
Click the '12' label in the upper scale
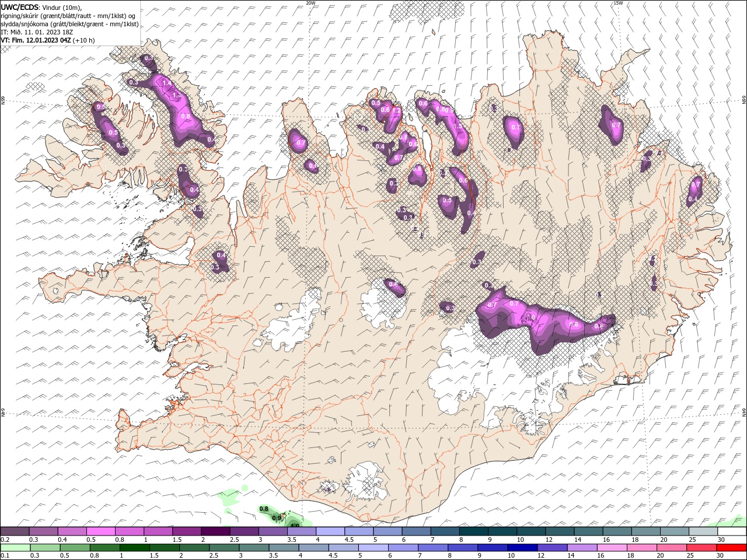pos(549,540)
